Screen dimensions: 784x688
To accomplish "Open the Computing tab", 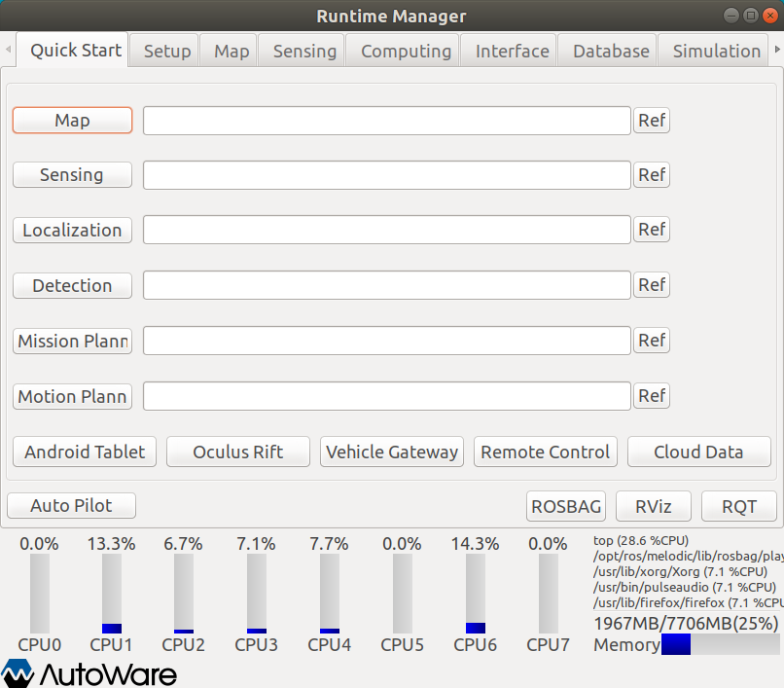I will [x=405, y=50].
